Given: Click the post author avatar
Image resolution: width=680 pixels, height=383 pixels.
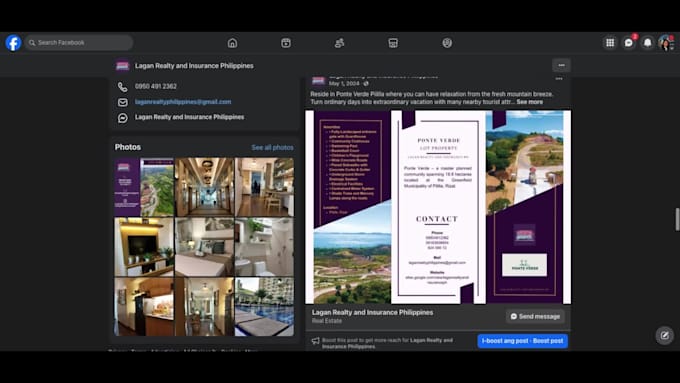Looking at the screenshot, I should [x=318, y=81].
